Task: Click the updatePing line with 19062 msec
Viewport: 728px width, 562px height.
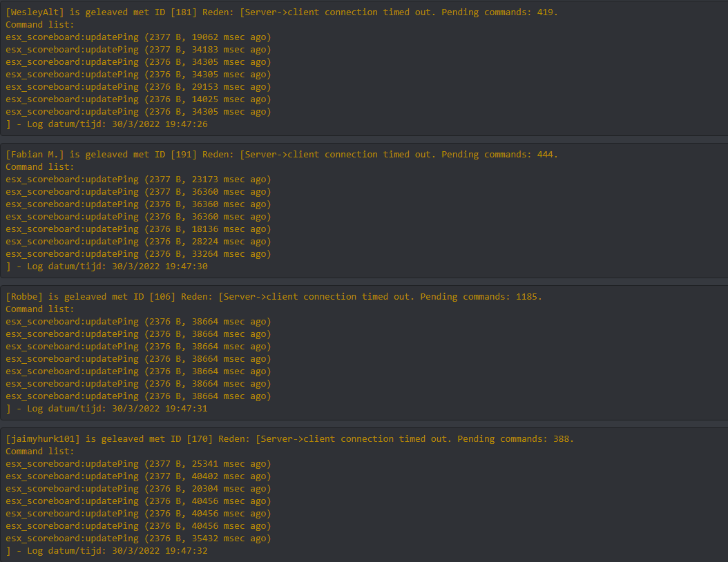Action: pyautogui.click(x=138, y=37)
